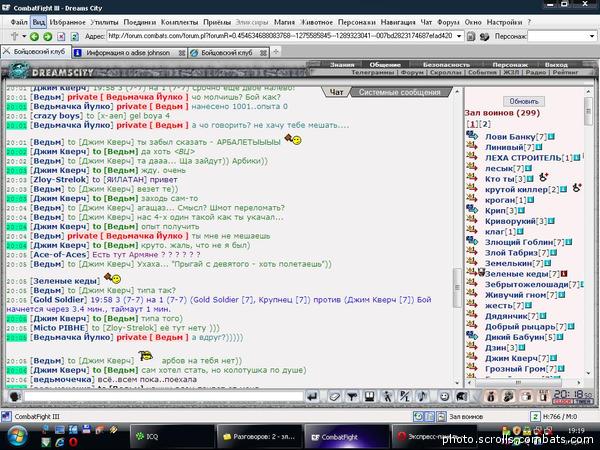Click the injury icon next to Кто ты

543,177
